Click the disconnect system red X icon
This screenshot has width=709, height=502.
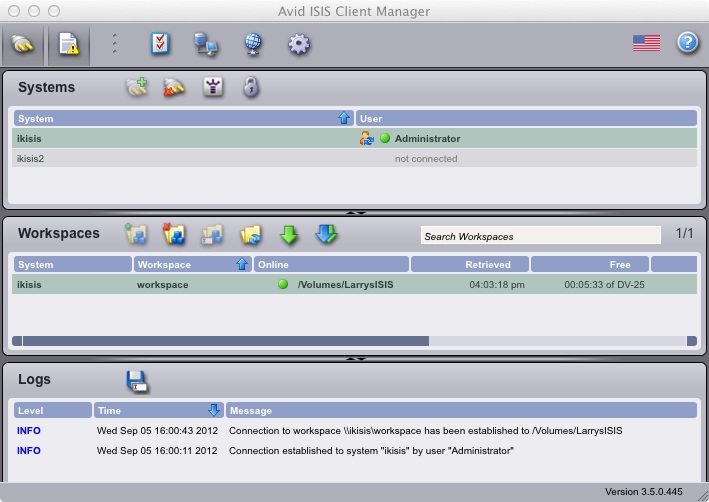click(x=174, y=87)
